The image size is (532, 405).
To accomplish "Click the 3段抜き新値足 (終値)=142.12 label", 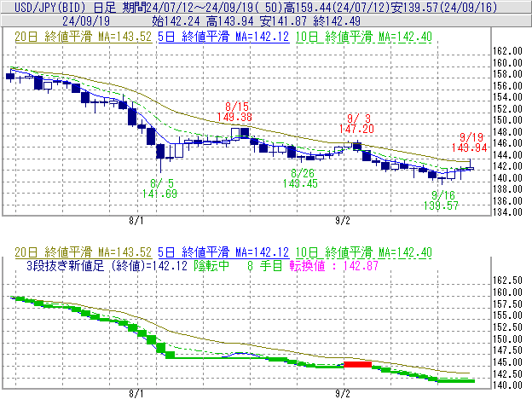I will pyautogui.click(x=107, y=265).
